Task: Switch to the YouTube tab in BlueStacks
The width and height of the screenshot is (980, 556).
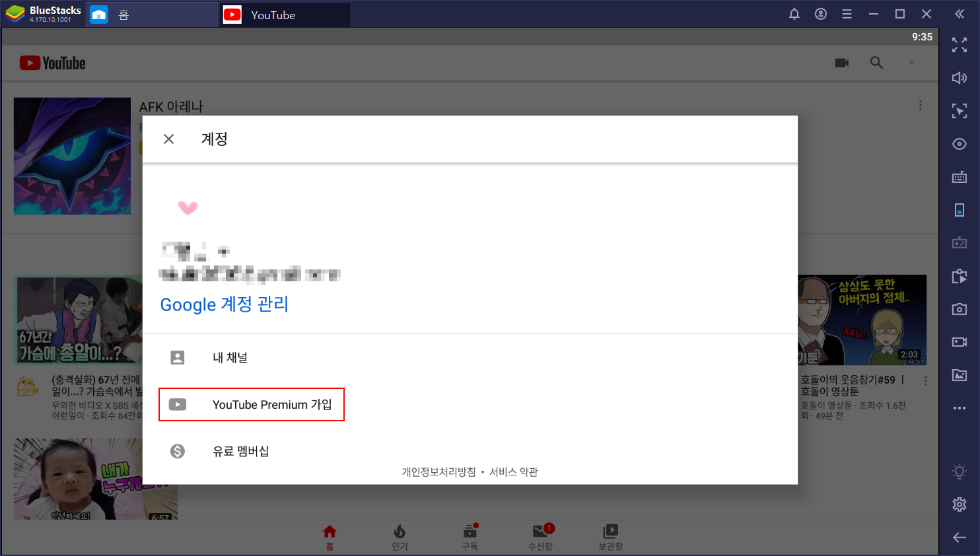Action: 285,15
